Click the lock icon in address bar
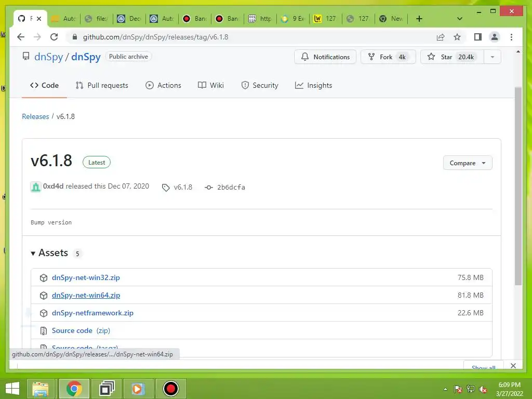 point(75,37)
